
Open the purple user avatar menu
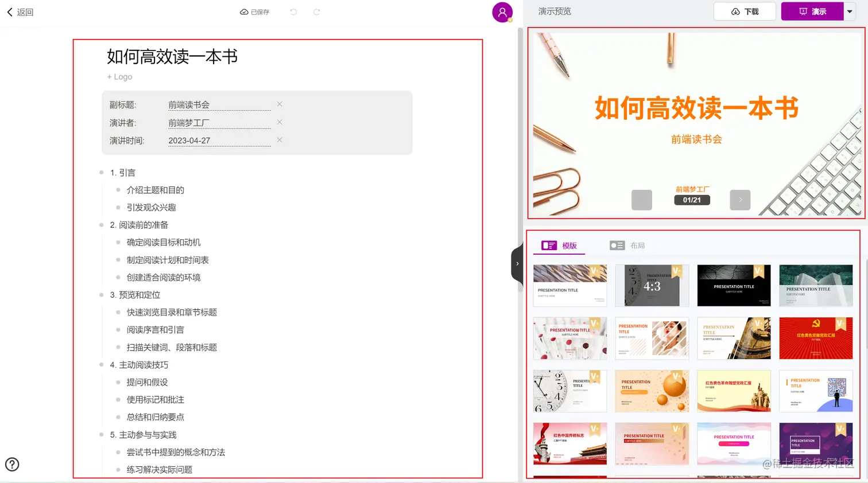(502, 12)
